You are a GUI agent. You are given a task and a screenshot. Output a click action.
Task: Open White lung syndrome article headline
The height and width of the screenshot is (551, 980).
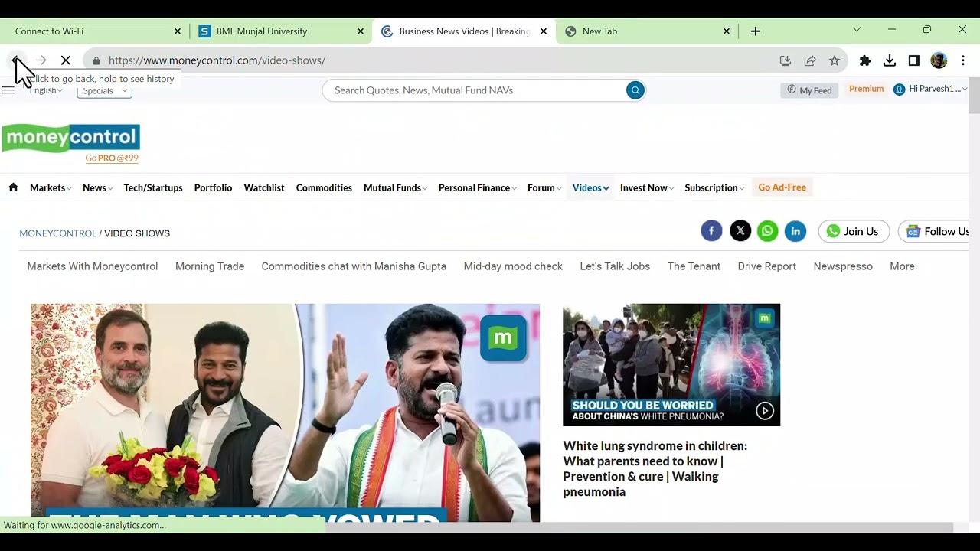pos(655,468)
